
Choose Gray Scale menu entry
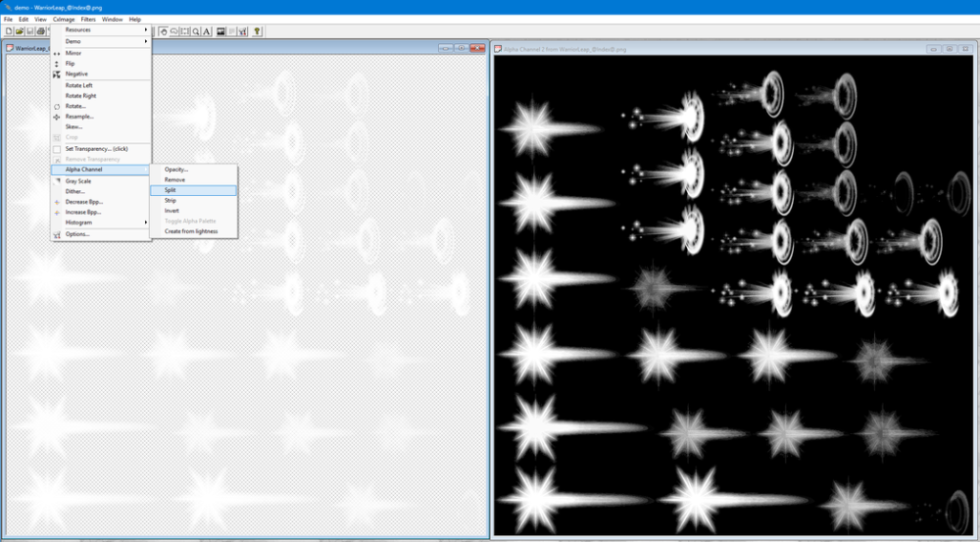coord(78,181)
